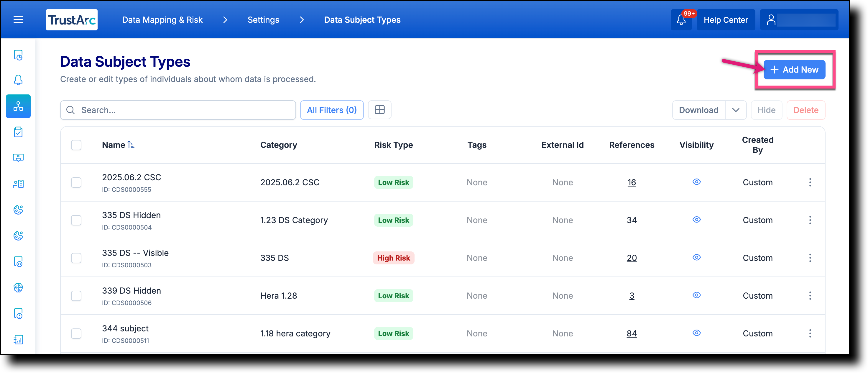Select the Data Subject Types breadcrumb
Image resolution: width=868 pixels, height=373 pixels.
click(x=362, y=20)
